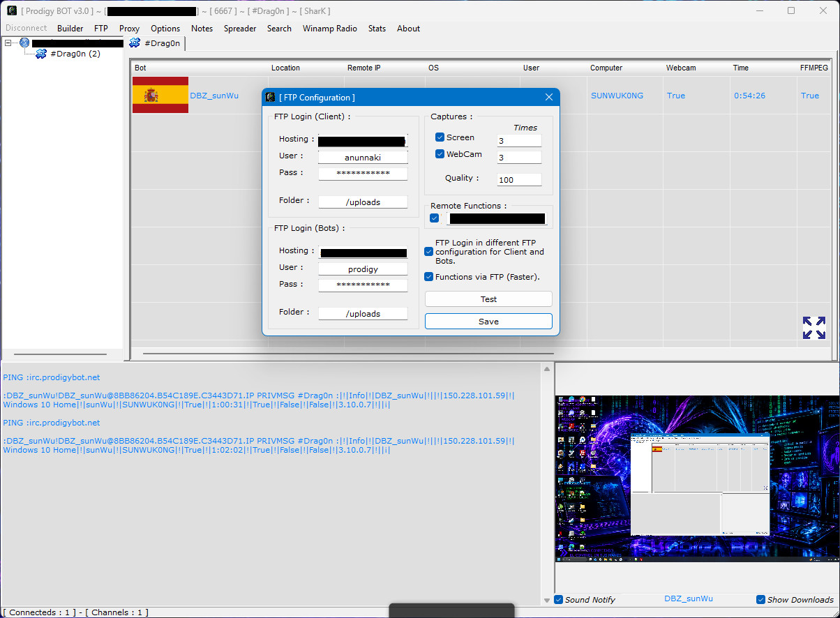Click the remote desktop screenshot thumbnail
This screenshot has height=618, width=840.
click(x=698, y=478)
